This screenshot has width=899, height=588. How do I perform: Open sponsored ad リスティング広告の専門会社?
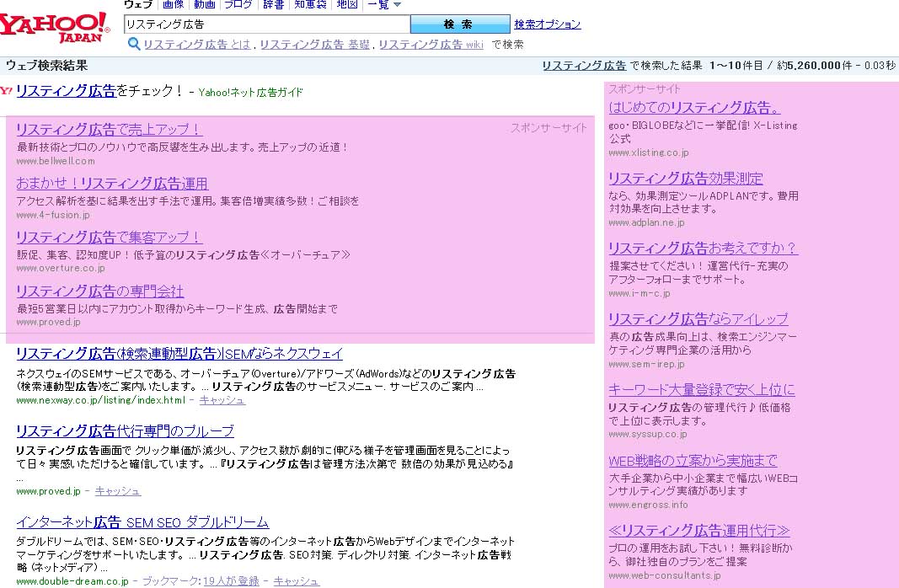[100, 291]
